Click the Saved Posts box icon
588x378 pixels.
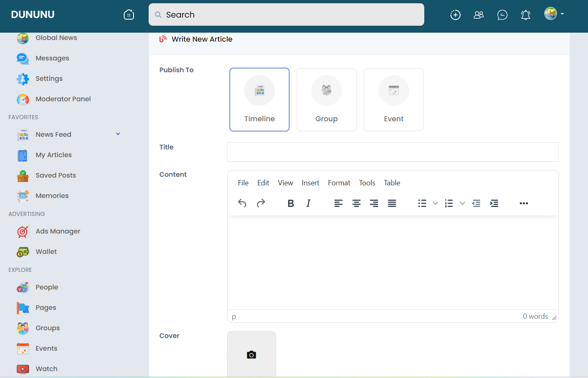(22, 176)
